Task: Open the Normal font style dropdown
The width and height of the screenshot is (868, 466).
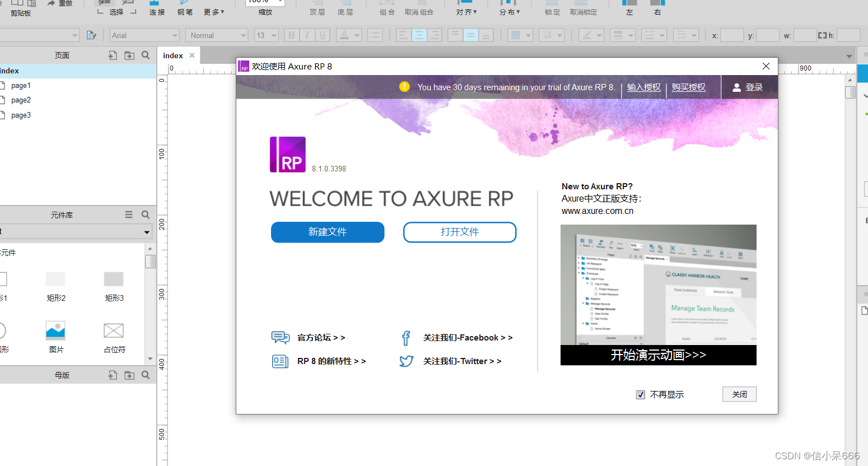Action: (217, 35)
